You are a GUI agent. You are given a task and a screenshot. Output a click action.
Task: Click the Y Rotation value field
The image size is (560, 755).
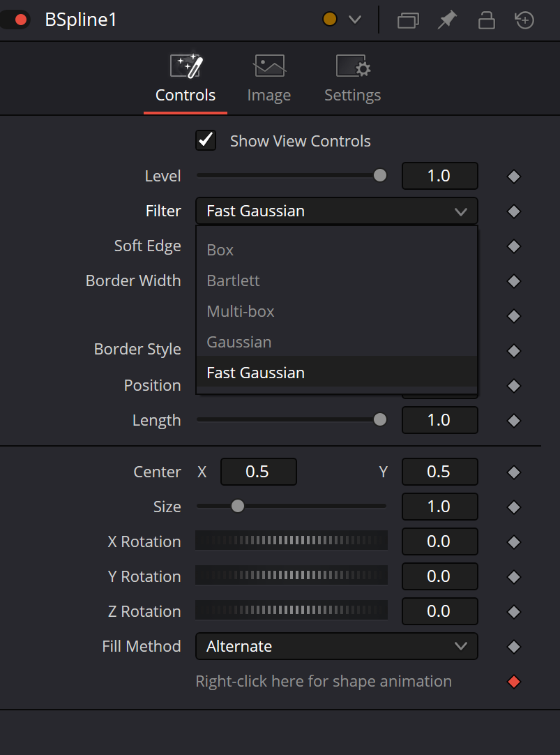click(440, 576)
